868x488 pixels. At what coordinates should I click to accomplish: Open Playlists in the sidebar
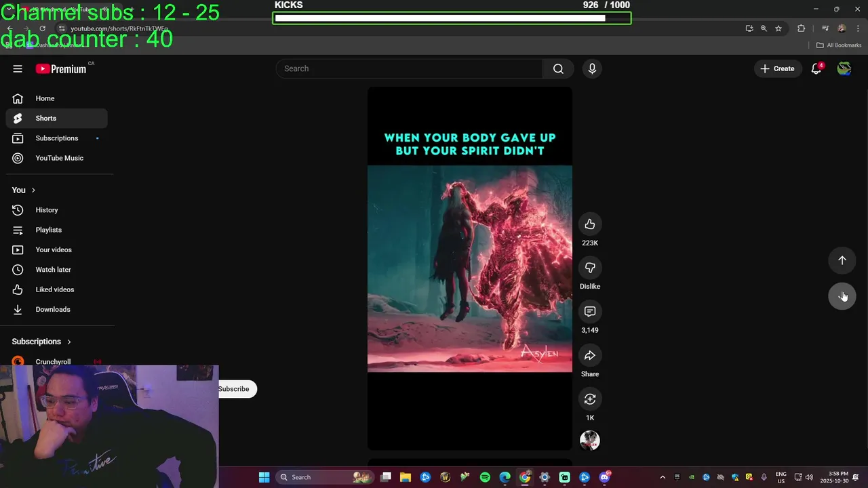(x=57, y=230)
